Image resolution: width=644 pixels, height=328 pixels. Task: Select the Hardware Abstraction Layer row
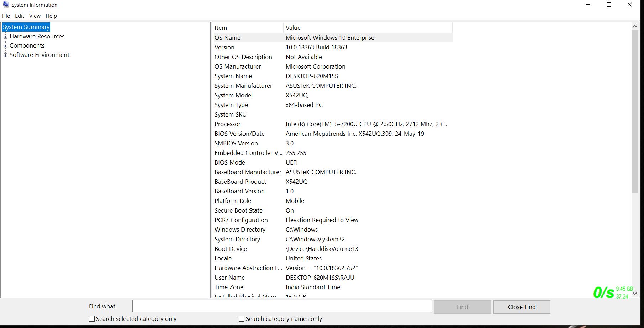(333, 268)
